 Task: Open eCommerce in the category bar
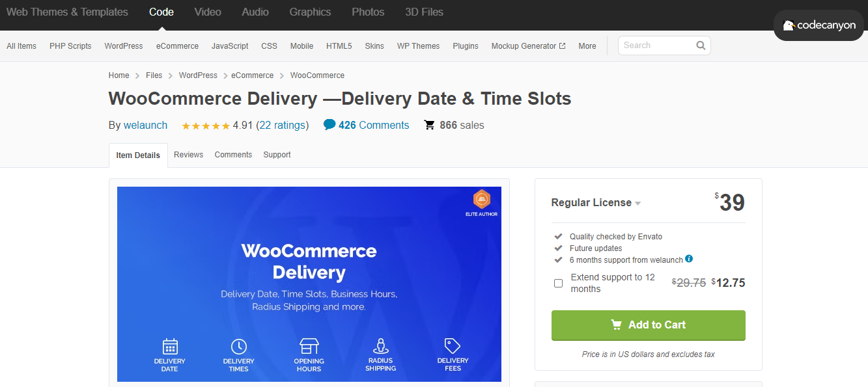tap(177, 46)
